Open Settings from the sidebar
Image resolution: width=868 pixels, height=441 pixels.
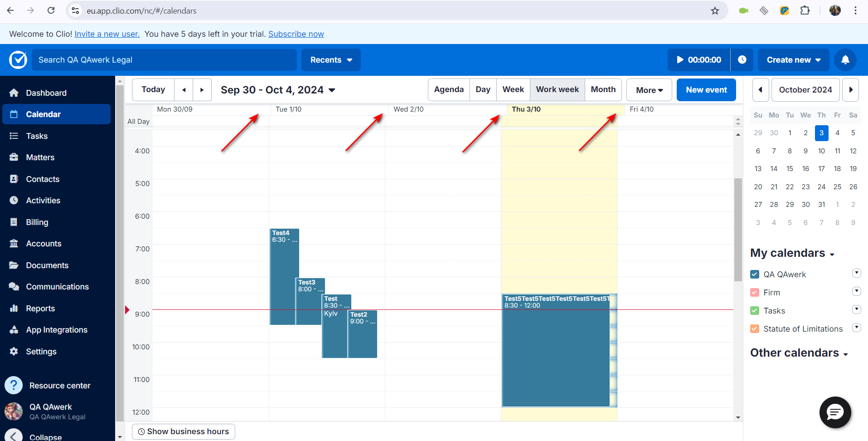(56, 352)
